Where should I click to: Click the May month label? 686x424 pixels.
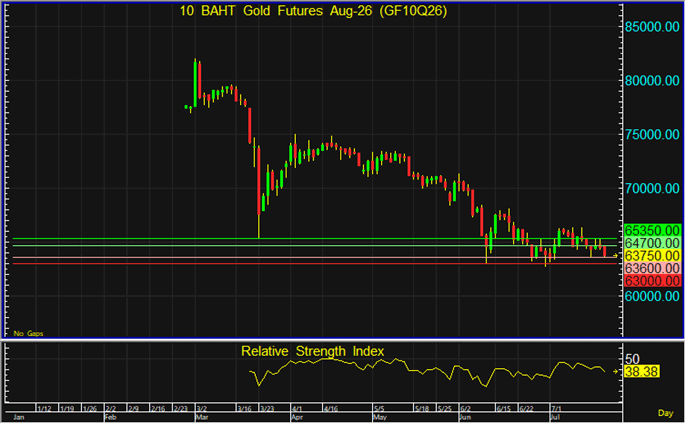(x=380, y=418)
